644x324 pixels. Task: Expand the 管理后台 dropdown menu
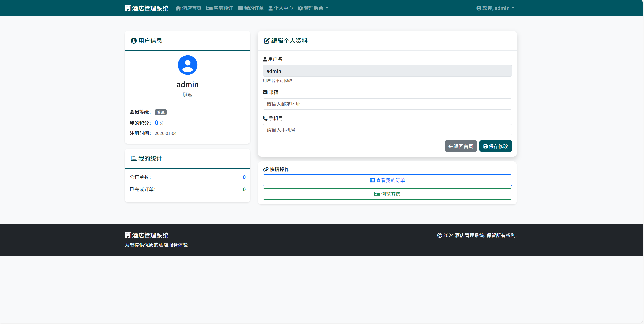pyautogui.click(x=313, y=8)
